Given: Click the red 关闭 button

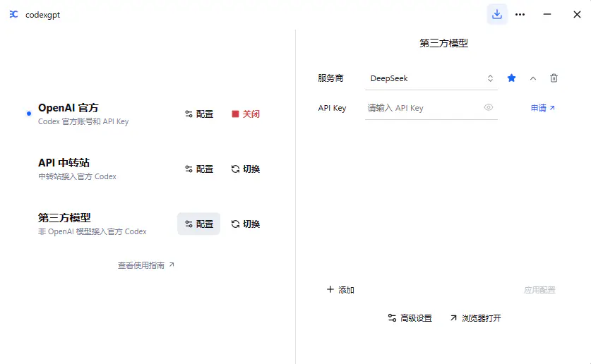Looking at the screenshot, I should coord(246,114).
